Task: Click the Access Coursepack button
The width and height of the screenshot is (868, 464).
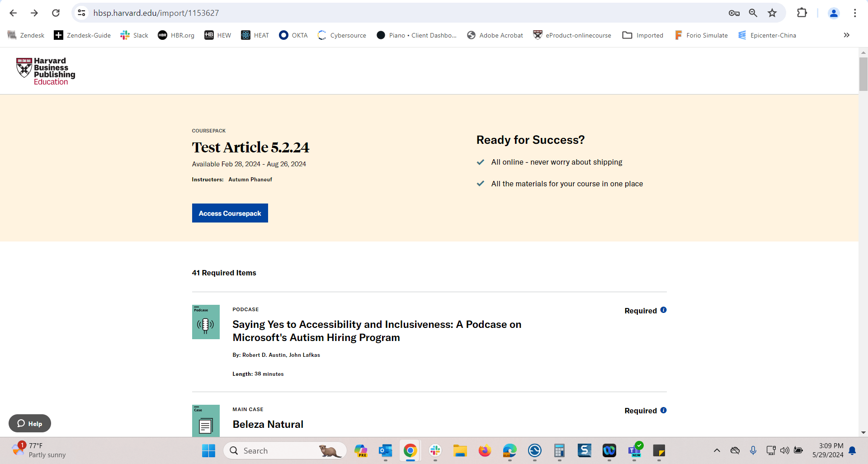Action: click(x=230, y=213)
